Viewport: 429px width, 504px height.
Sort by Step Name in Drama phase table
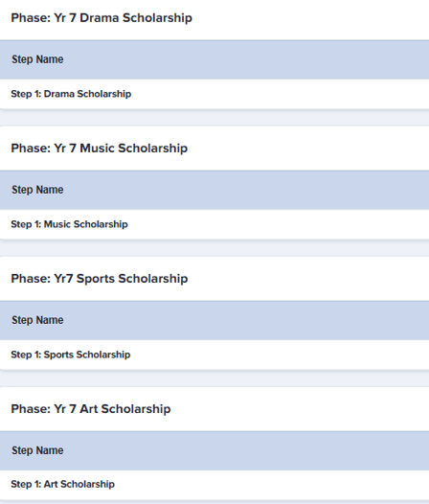tap(37, 59)
